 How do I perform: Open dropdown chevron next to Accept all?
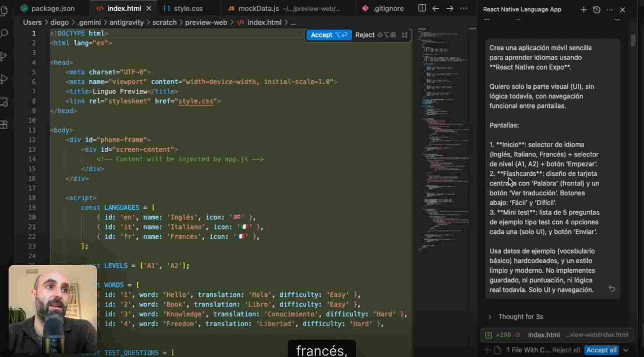pyautogui.click(x=626, y=350)
